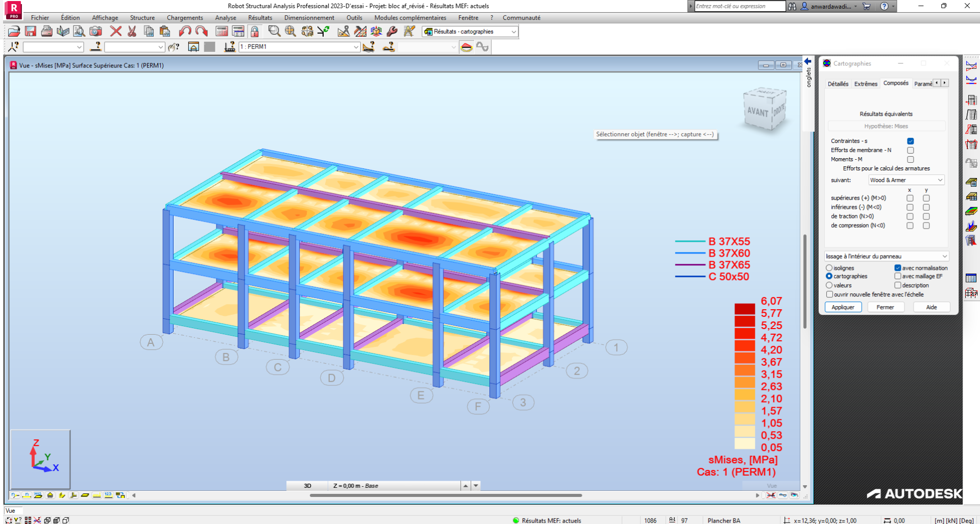Click the padlock results lock icon
The width and height of the screenshot is (980, 524).
coord(254,32)
